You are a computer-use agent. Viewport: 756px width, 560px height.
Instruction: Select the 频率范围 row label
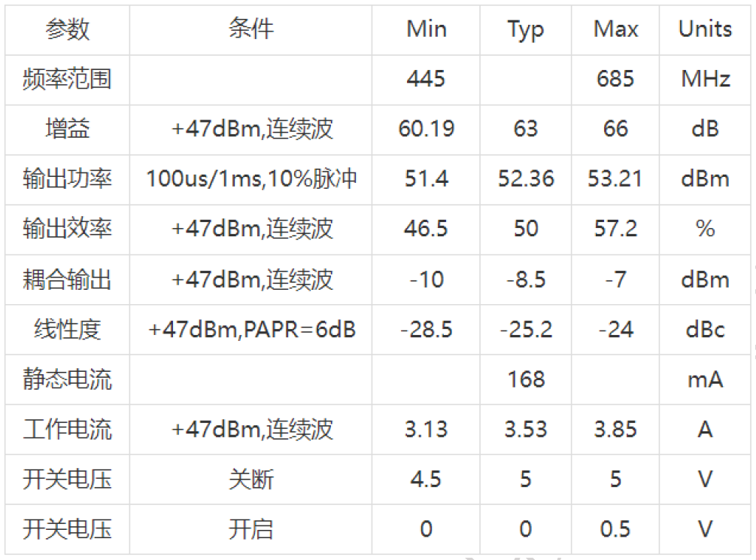coord(68,80)
